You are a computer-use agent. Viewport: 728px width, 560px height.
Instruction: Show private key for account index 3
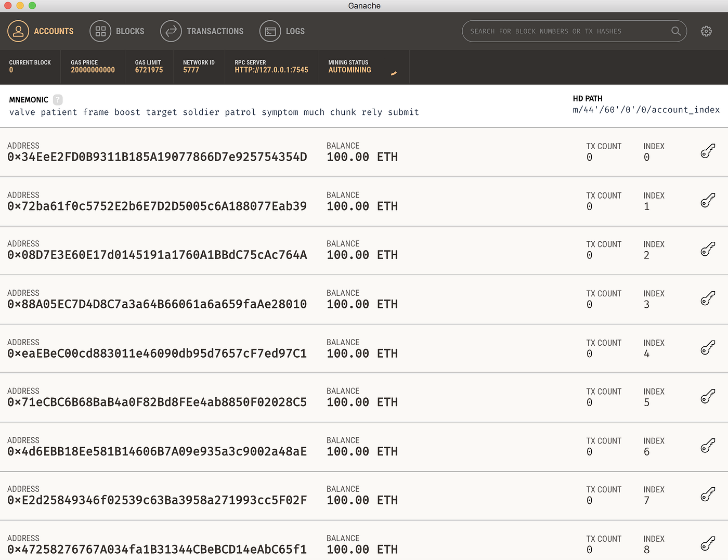[708, 298]
